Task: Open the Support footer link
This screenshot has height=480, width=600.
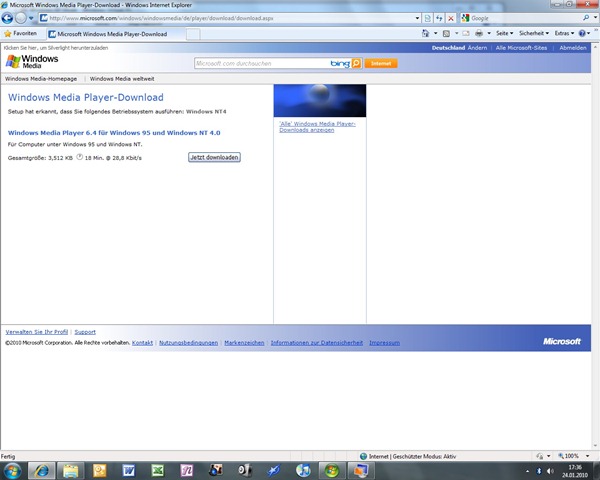Action: click(x=85, y=332)
